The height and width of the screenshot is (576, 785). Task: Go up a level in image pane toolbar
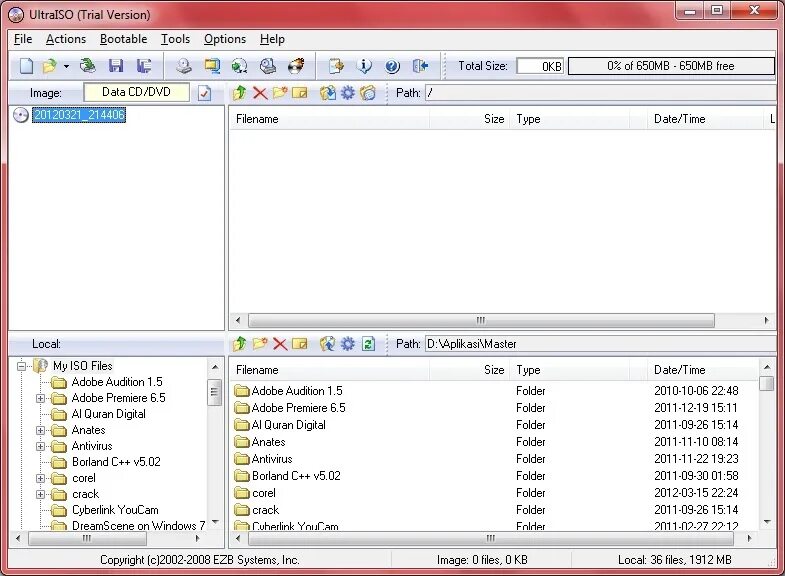click(x=240, y=93)
